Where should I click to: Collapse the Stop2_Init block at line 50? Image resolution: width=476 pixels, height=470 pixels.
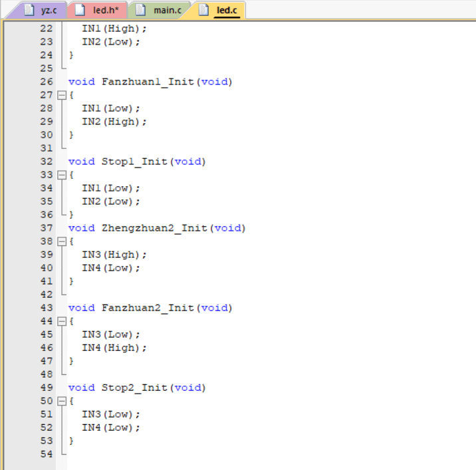click(x=62, y=402)
